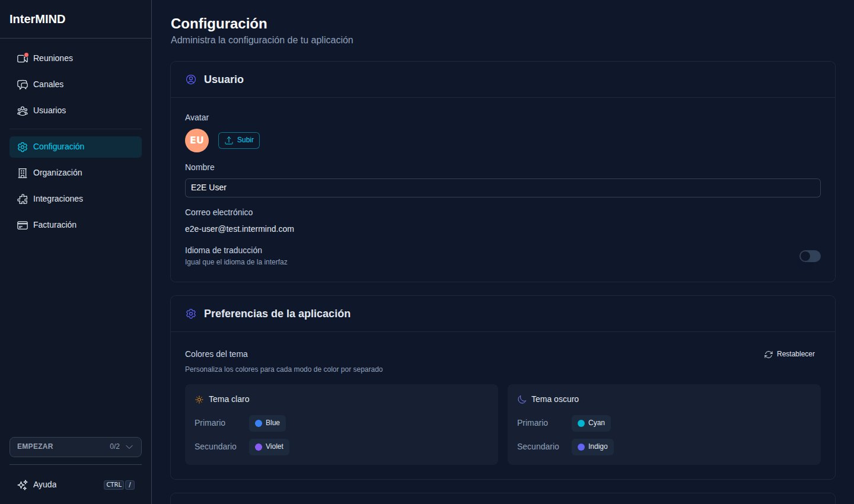Click chevron arrow on EMPEZAR panel
854x504 pixels.
[x=129, y=446]
